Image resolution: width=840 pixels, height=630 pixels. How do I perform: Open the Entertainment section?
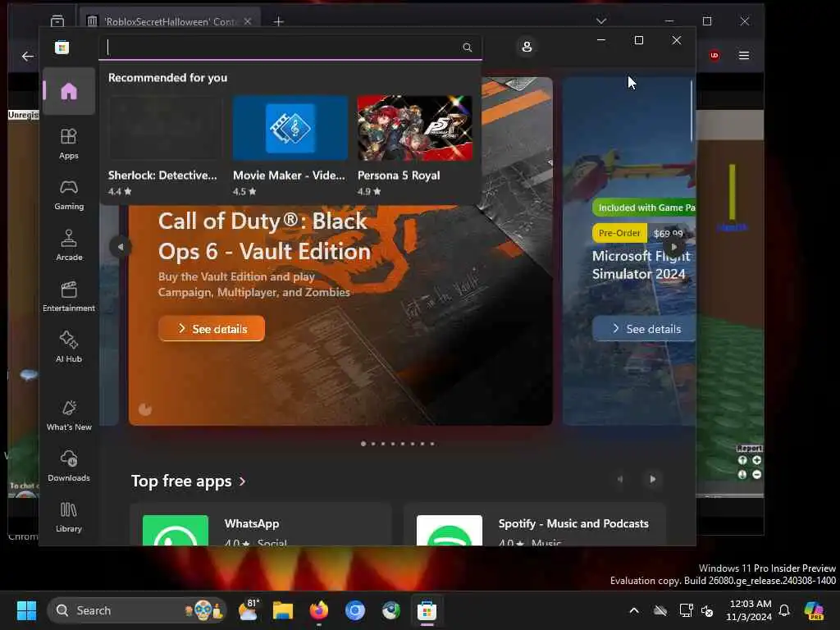69,296
